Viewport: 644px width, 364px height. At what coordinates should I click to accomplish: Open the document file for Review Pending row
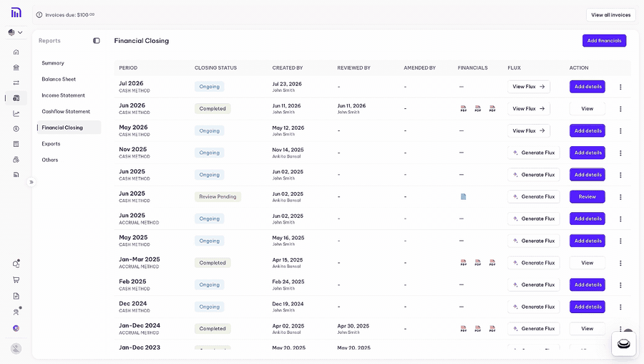click(x=463, y=196)
